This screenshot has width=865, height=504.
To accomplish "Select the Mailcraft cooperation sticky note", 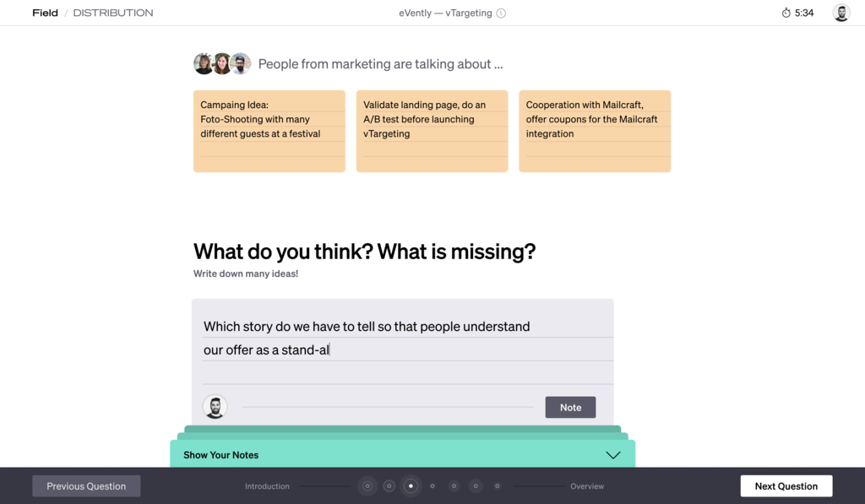I will [x=595, y=131].
